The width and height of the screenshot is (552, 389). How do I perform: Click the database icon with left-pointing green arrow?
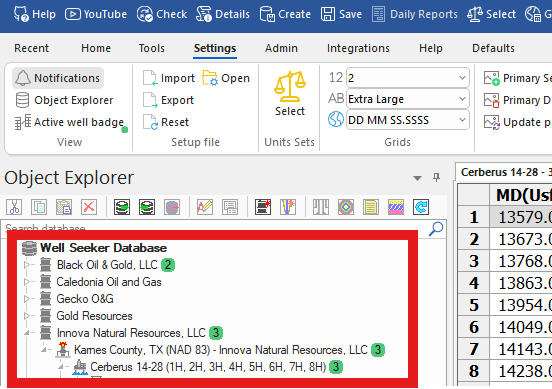coord(147,207)
